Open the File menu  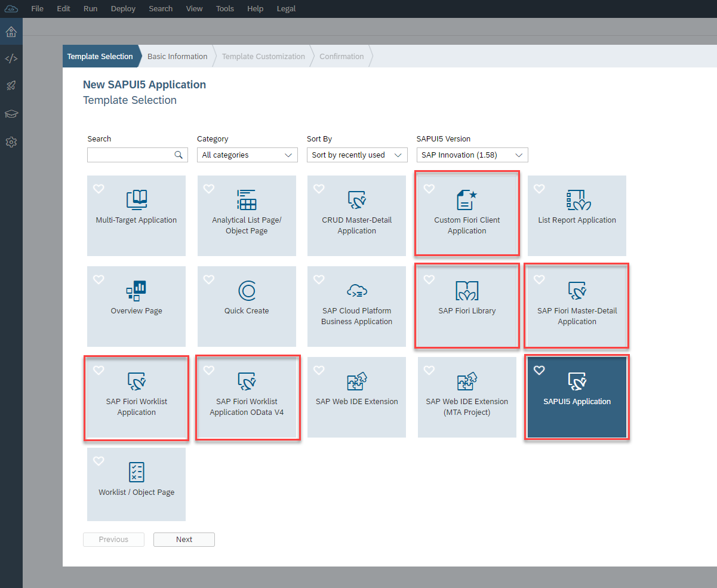click(x=37, y=9)
